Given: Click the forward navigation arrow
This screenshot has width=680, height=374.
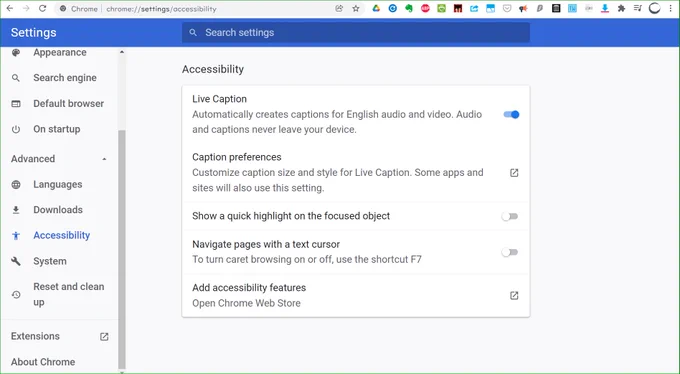Looking at the screenshot, I should pyautogui.click(x=26, y=8).
